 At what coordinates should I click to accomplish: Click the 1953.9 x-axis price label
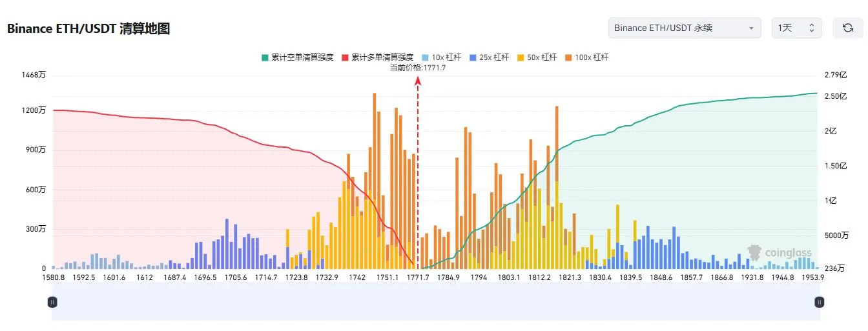[x=812, y=277]
